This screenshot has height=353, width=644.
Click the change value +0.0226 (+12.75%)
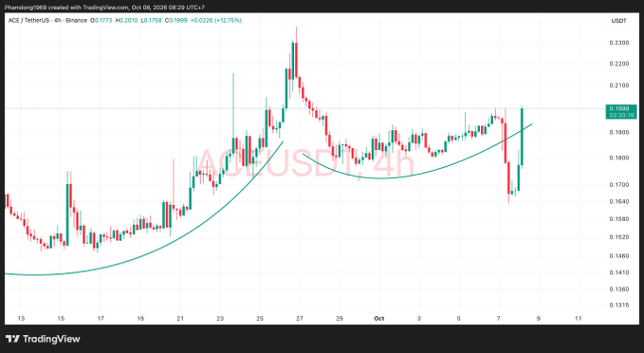coord(215,20)
